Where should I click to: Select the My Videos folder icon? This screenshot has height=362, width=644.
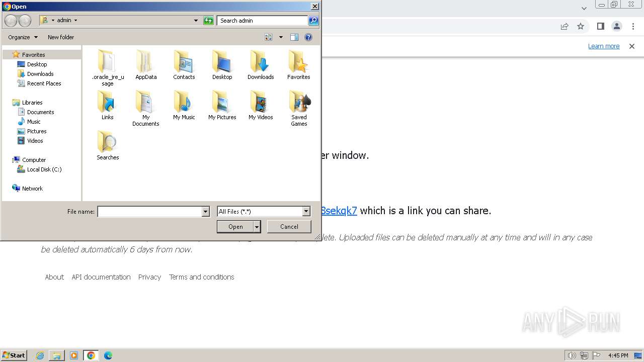(261, 101)
